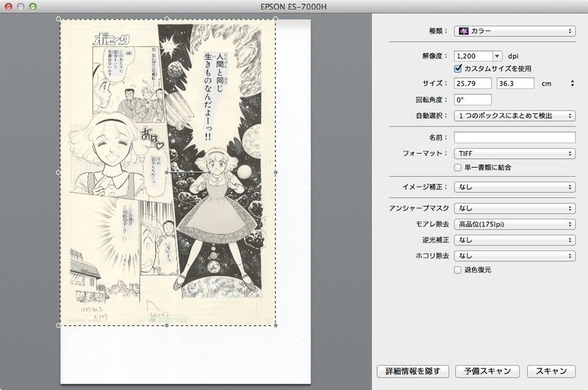Click the color icon in 種類 dropdown
588x390 pixels.
464,31
